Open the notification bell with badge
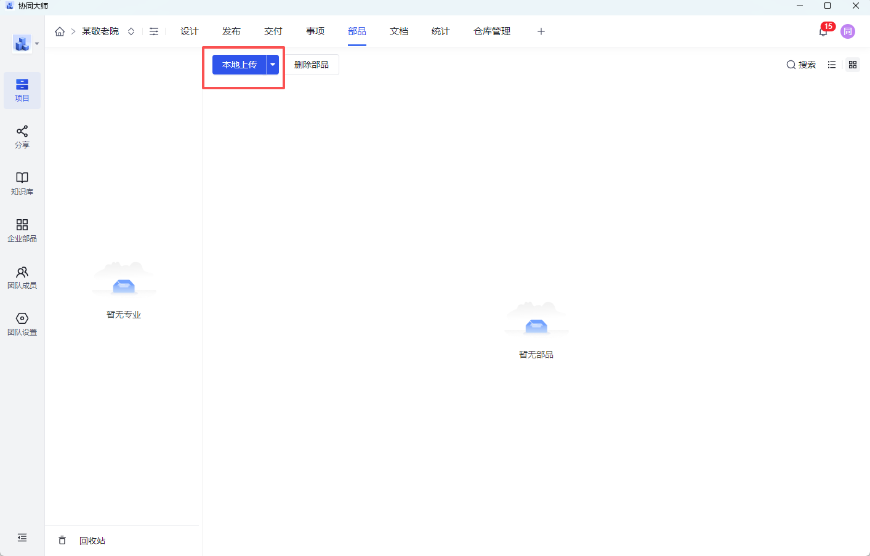 (x=823, y=31)
